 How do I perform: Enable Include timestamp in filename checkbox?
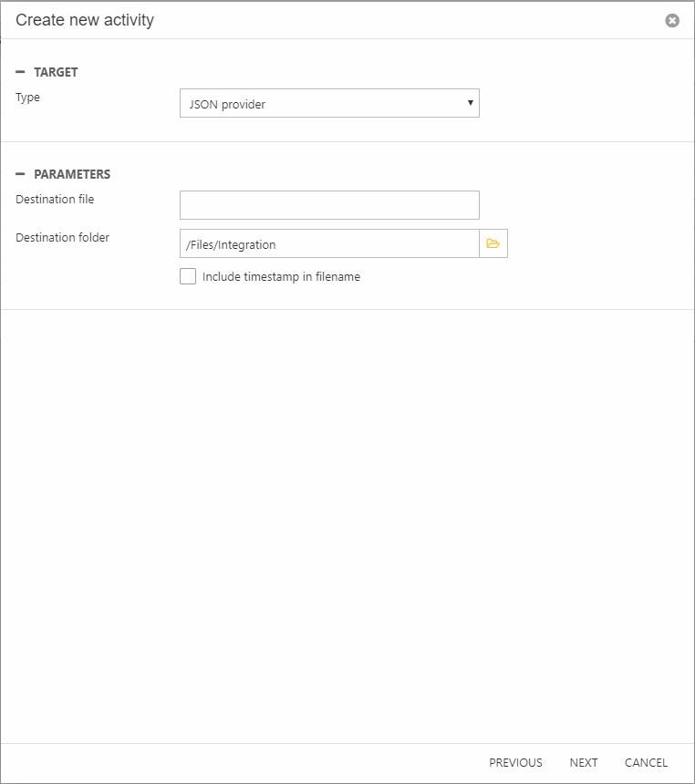pos(188,276)
